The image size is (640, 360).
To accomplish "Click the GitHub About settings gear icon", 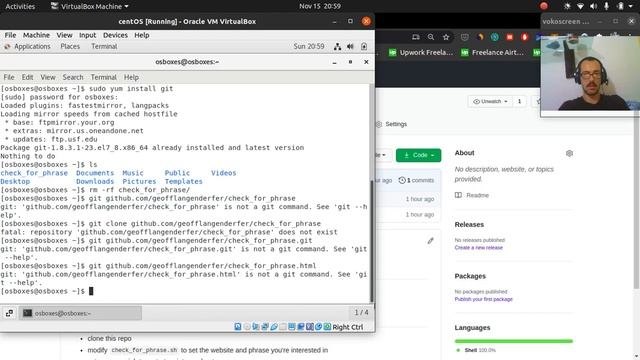I will pos(569,153).
